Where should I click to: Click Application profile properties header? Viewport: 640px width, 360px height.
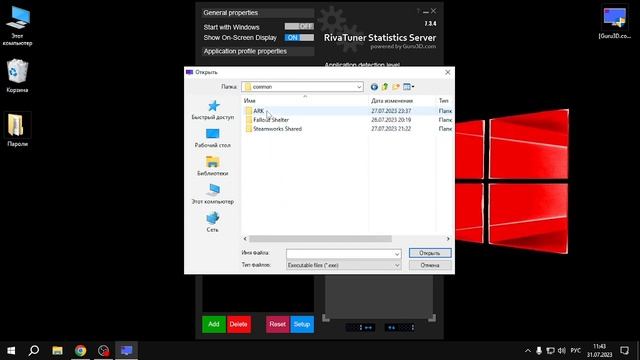pyautogui.click(x=258, y=51)
